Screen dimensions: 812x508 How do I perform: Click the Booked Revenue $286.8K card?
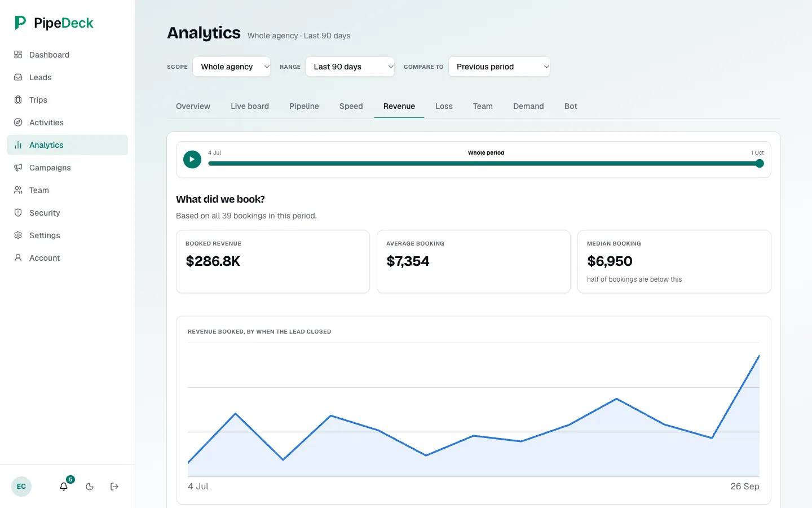click(x=273, y=261)
